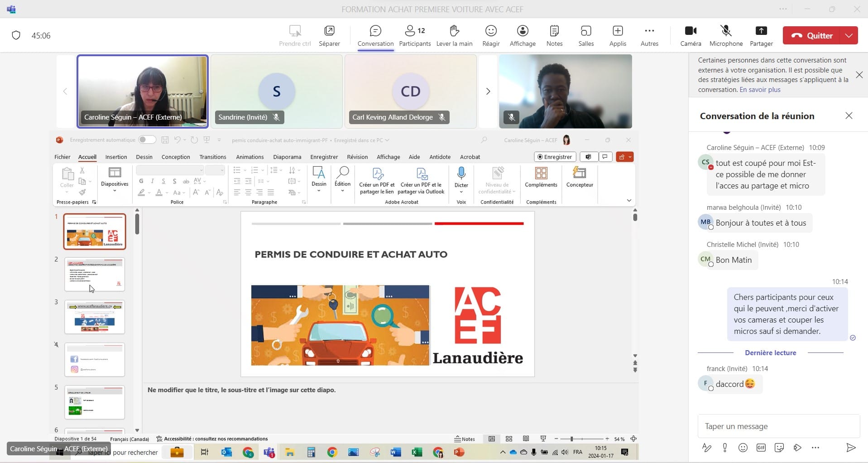868x463 pixels.
Task: Toggle the Notes pane in PowerPoint status bar
Action: point(465,439)
